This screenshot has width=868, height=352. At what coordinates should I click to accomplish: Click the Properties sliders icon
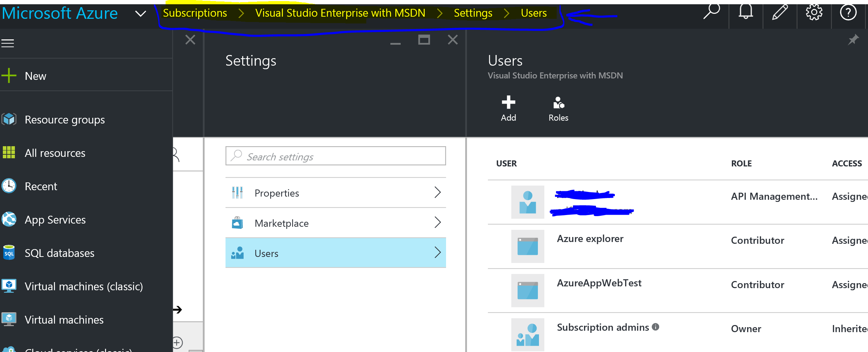point(237,193)
